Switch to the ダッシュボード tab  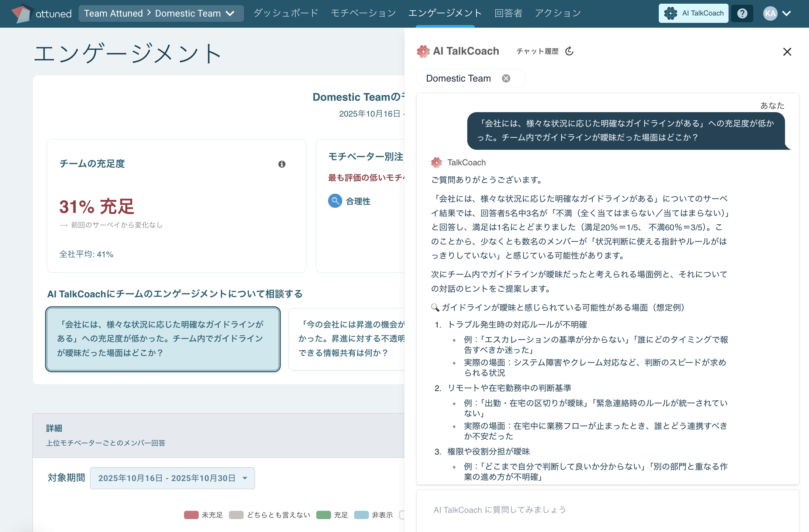coord(286,13)
